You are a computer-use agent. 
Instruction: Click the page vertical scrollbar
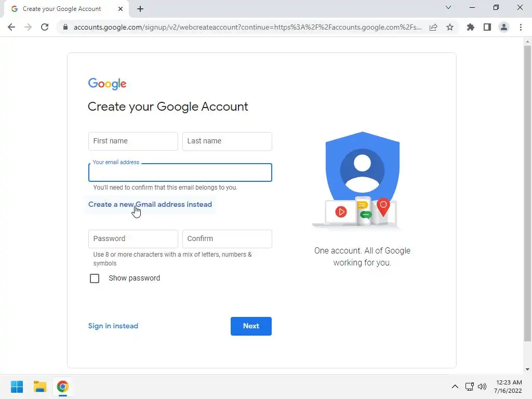tap(527, 193)
